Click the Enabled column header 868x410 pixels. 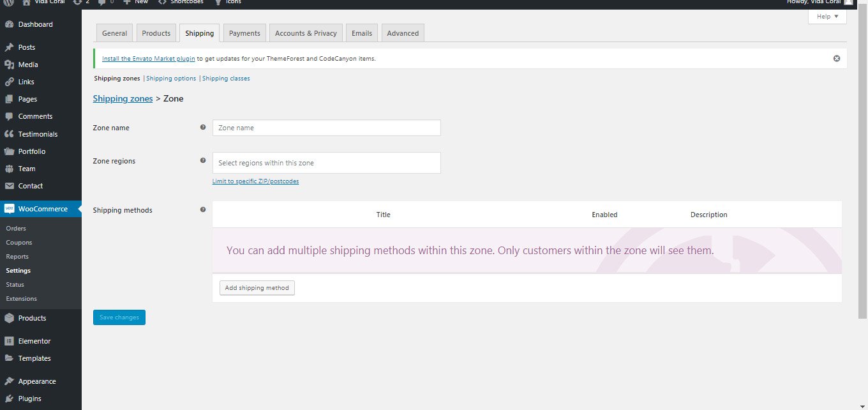(604, 215)
